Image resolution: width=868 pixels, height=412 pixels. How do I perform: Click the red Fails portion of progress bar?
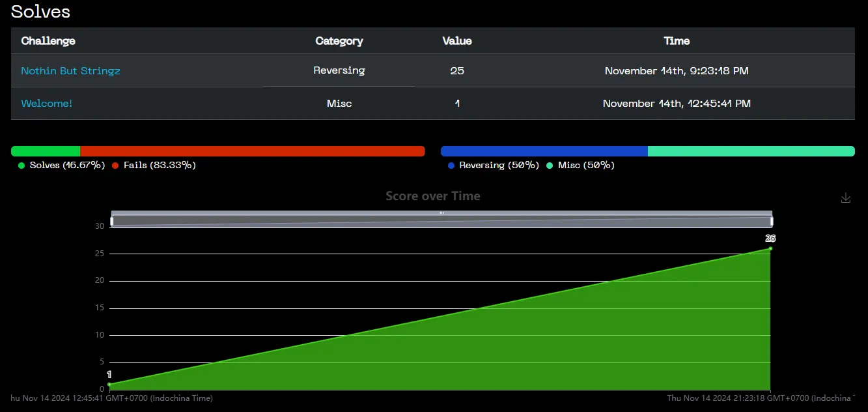point(252,151)
